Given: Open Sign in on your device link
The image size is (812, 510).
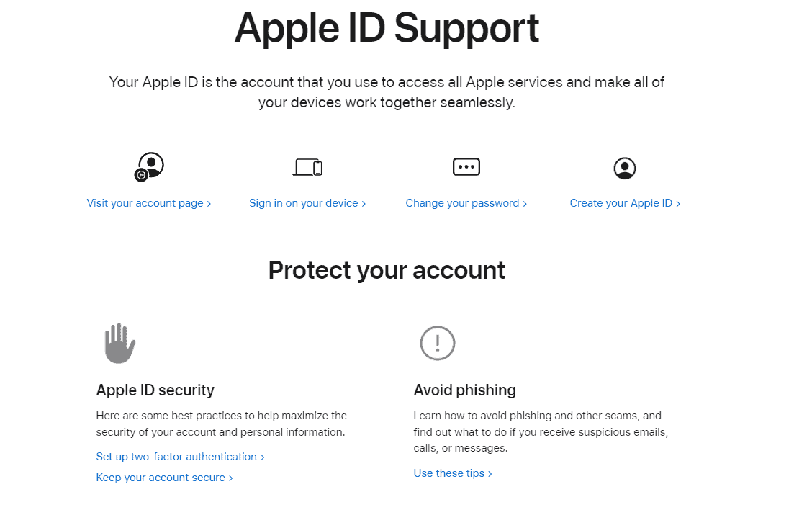Looking at the screenshot, I should (x=307, y=203).
